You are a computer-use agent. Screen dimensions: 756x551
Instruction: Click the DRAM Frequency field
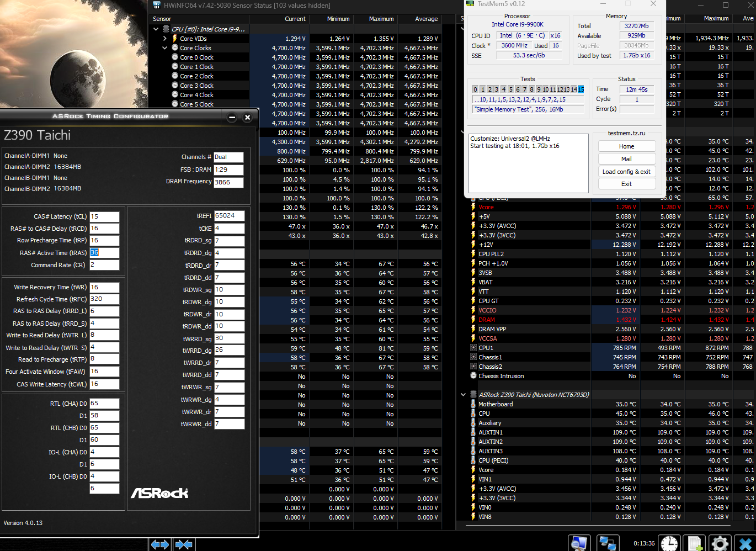228,182
